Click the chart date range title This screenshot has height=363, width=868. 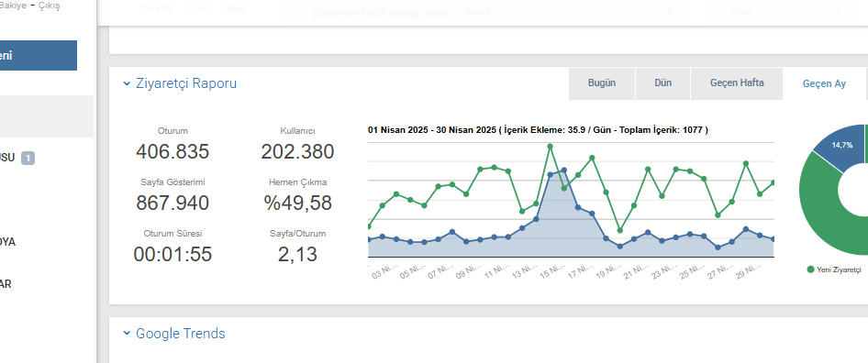538,130
